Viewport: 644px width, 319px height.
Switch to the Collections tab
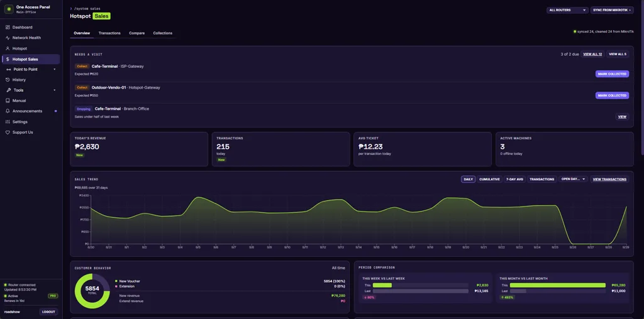pyautogui.click(x=163, y=33)
